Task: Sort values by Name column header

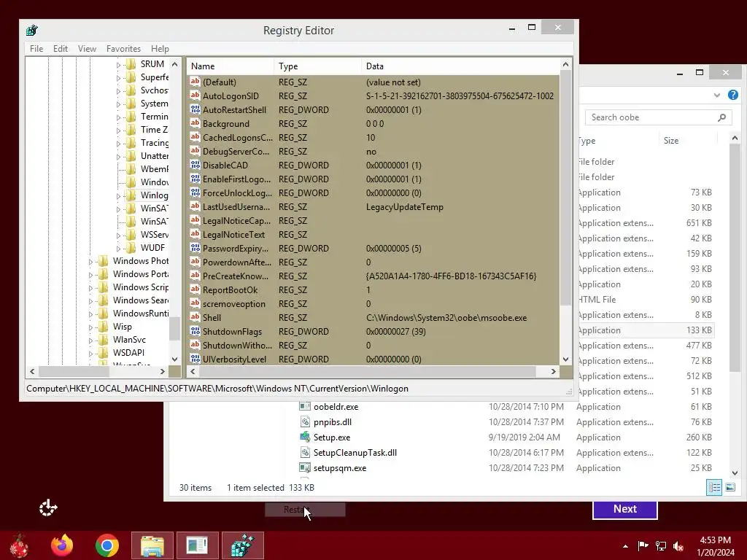Action: (x=230, y=66)
